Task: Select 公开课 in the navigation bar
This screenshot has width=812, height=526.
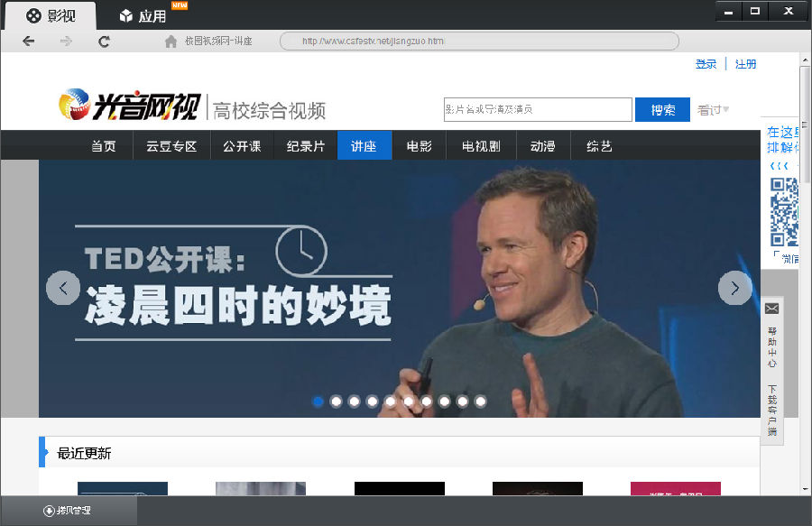Action: pyautogui.click(x=242, y=146)
